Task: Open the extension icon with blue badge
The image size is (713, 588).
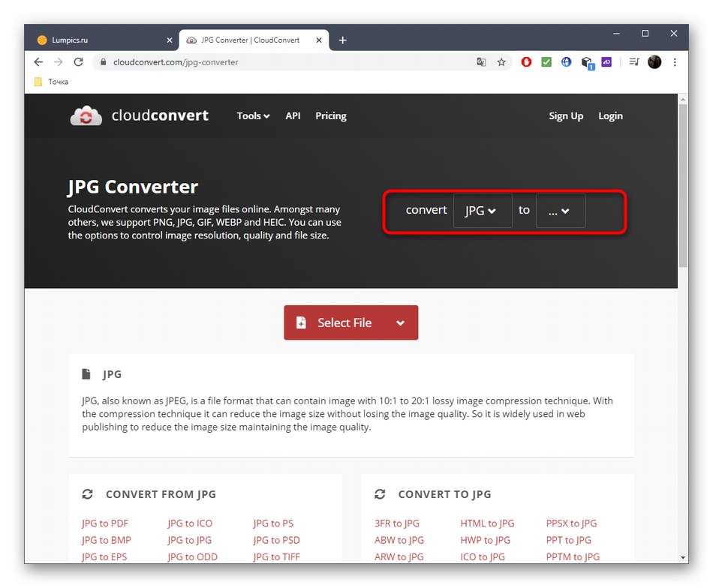Action: tap(588, 63)
